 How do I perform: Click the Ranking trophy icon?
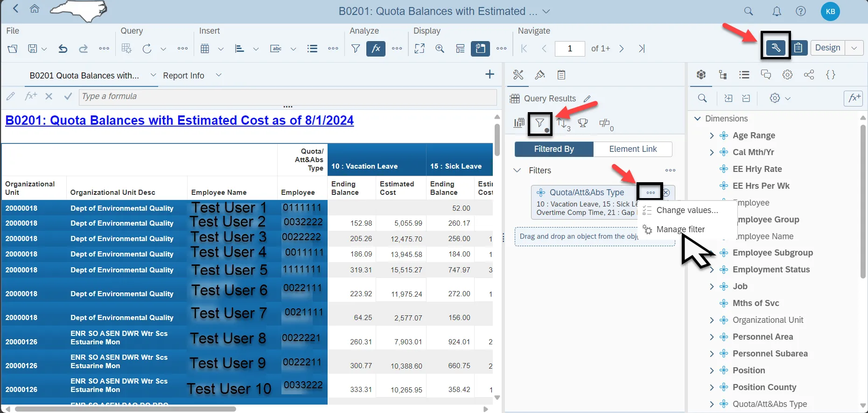click(x=583, y=123)
